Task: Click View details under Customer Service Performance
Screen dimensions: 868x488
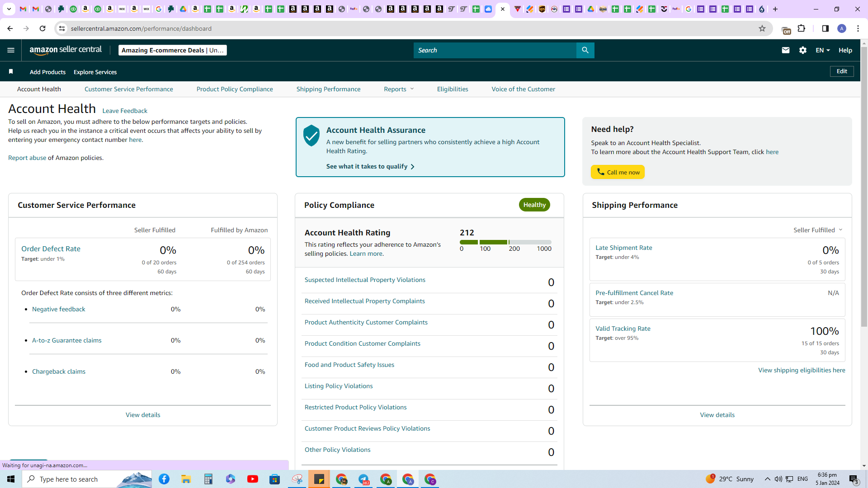Action: pyautogui.click(x=143, y=415)
